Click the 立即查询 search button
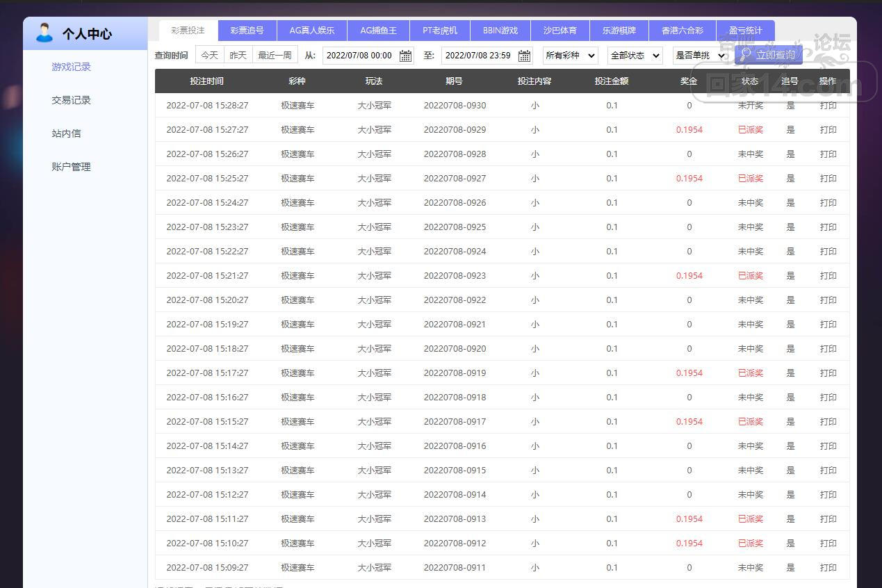 pyautogui.click(x=768, y=55)
